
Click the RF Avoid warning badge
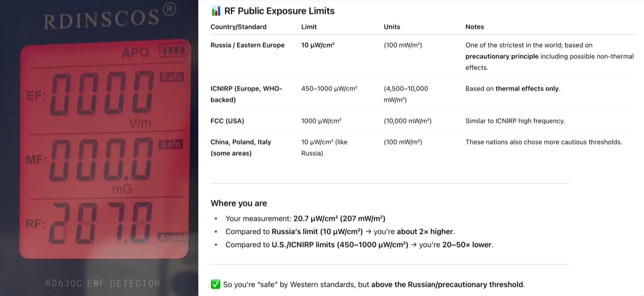point(171,237)
